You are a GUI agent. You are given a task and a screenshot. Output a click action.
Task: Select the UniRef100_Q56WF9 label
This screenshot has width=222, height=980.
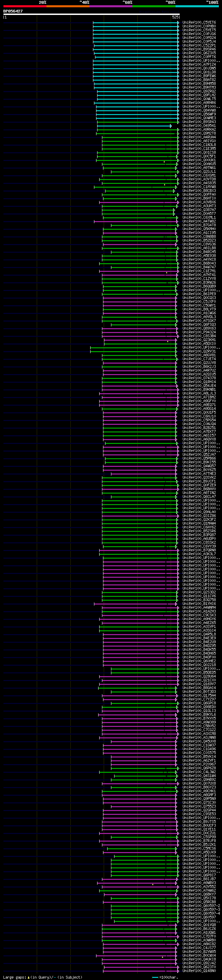coord(199,114)
